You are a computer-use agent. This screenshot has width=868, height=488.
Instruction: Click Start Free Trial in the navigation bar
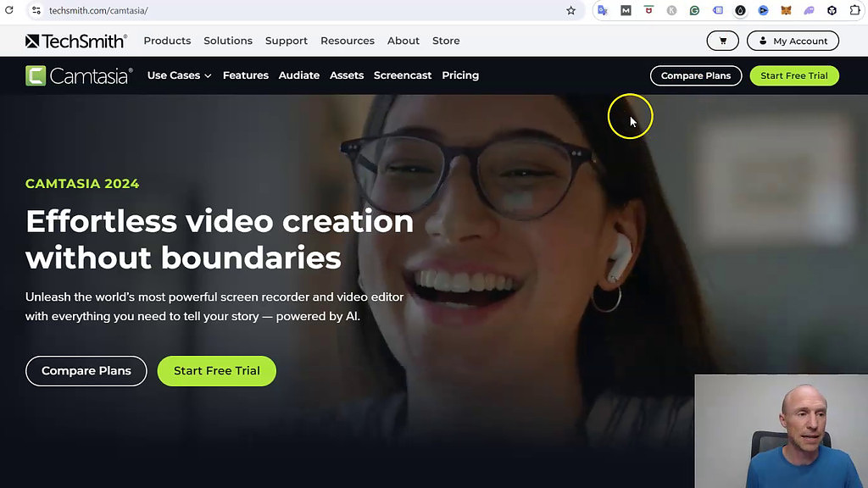coord(794,75)
